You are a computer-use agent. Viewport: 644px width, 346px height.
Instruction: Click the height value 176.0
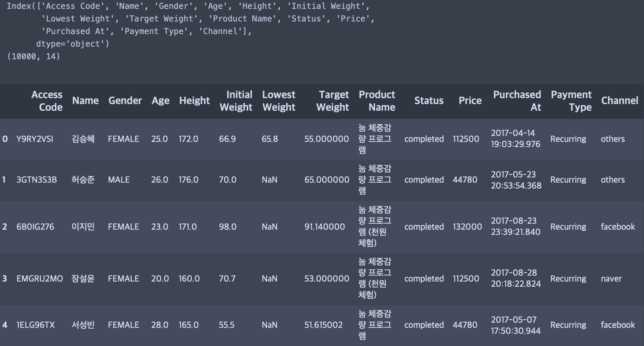point(188,180)
